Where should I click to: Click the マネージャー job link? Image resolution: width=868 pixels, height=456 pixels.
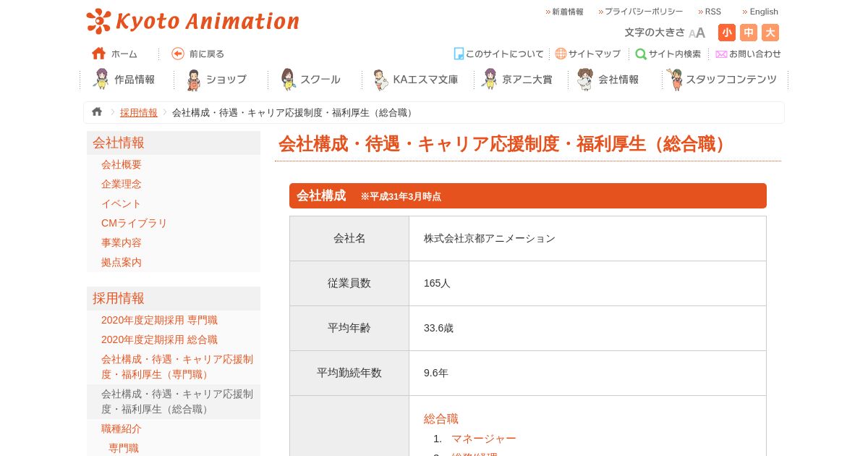[x=483, y=439]
